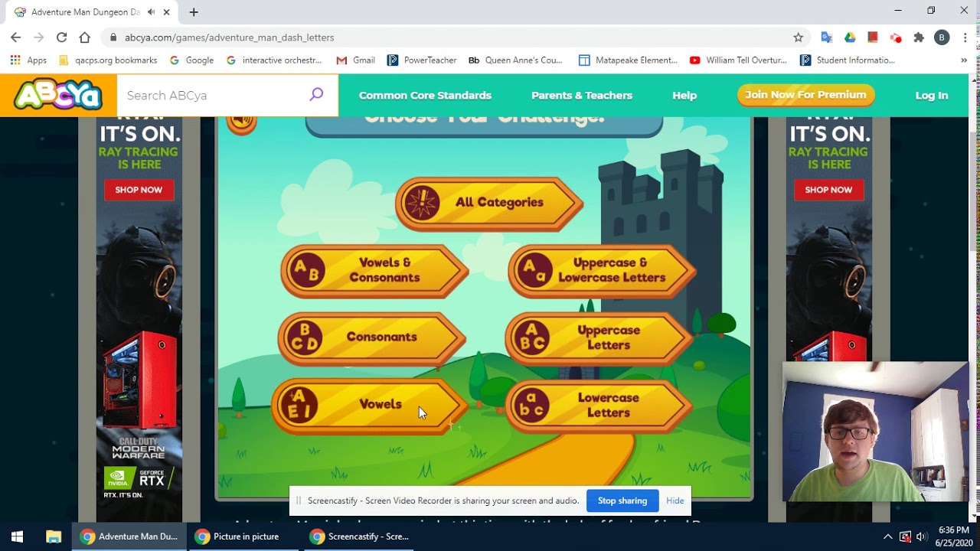This screenshot has width=980, height=551.
Task: Open Parents & Teachers menu
Action: tap(582, 96)
